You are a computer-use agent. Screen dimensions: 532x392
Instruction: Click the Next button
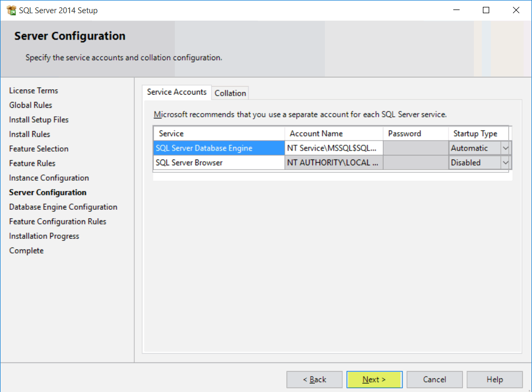pos(374,379)
